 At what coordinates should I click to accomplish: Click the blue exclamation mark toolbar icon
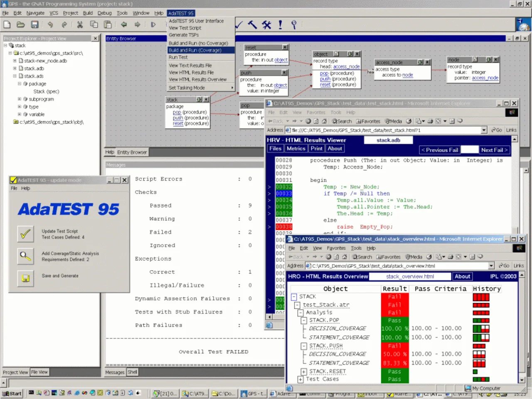(280, 25)
